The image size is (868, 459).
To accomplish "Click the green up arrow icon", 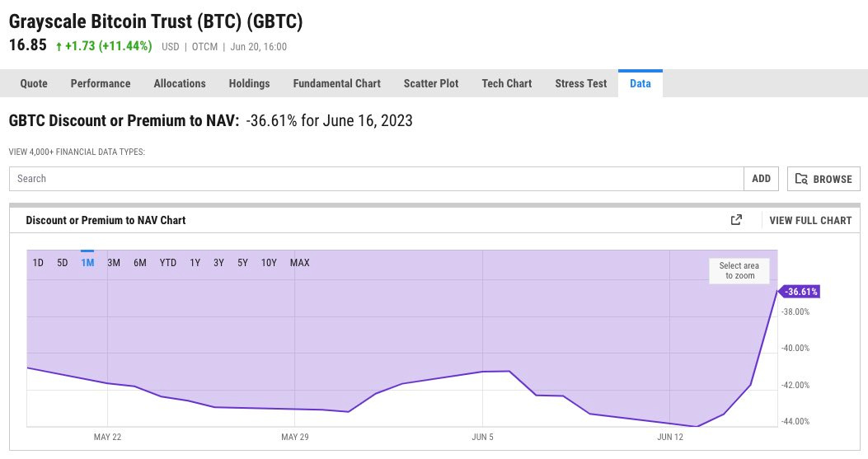I will [x=59, y=47].
